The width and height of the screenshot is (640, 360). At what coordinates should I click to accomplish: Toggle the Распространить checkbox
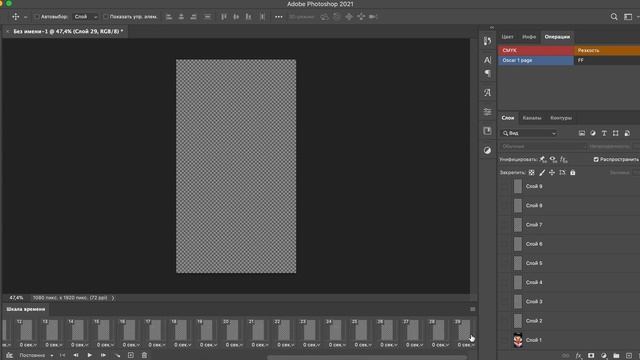tap(596, 159)
